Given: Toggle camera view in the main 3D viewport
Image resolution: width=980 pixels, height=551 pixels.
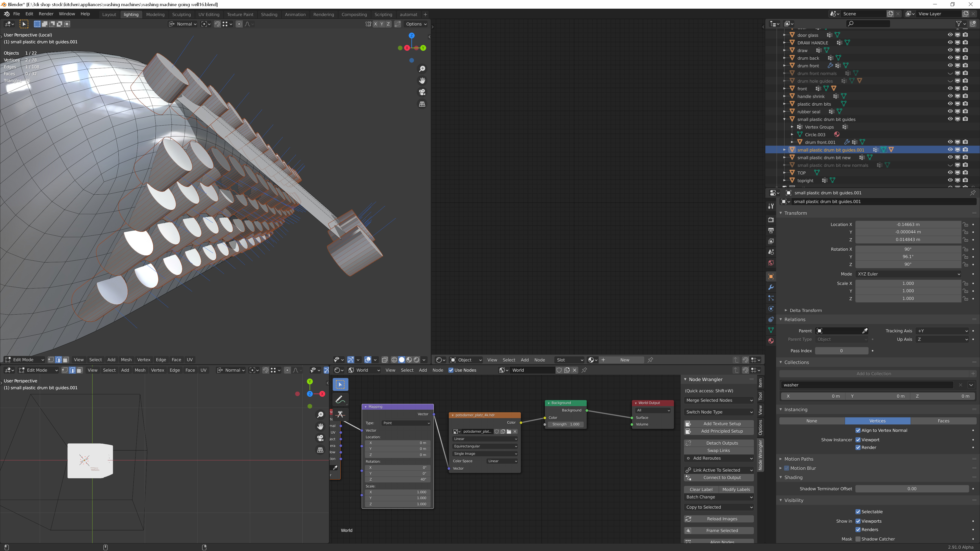Looking at the screenshot, I should pos(422,92).
